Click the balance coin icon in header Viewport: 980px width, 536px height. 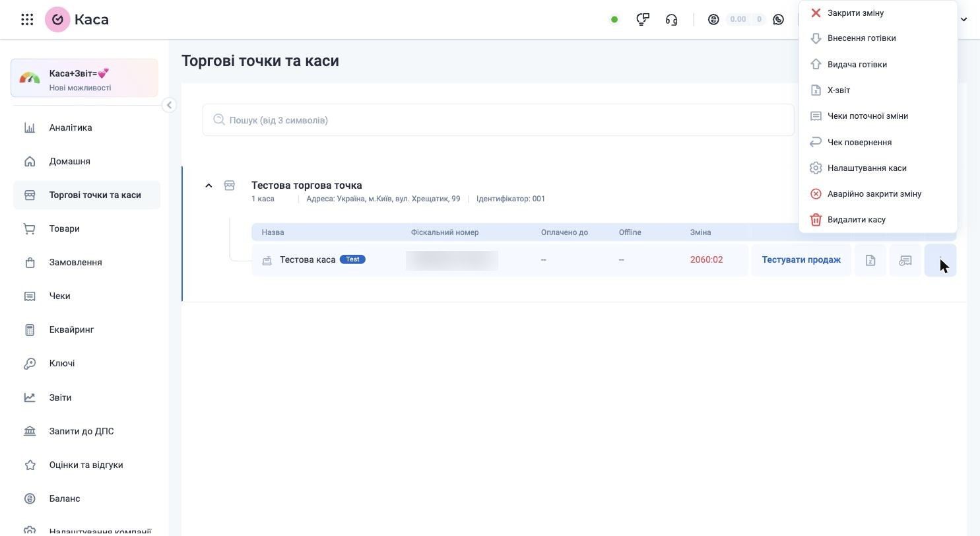click(x=713, y=20)
